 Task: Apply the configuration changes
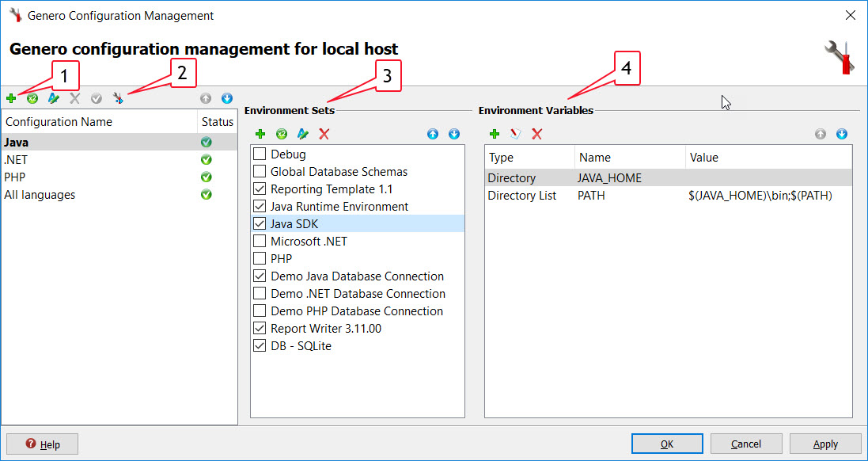click(825, 444)
